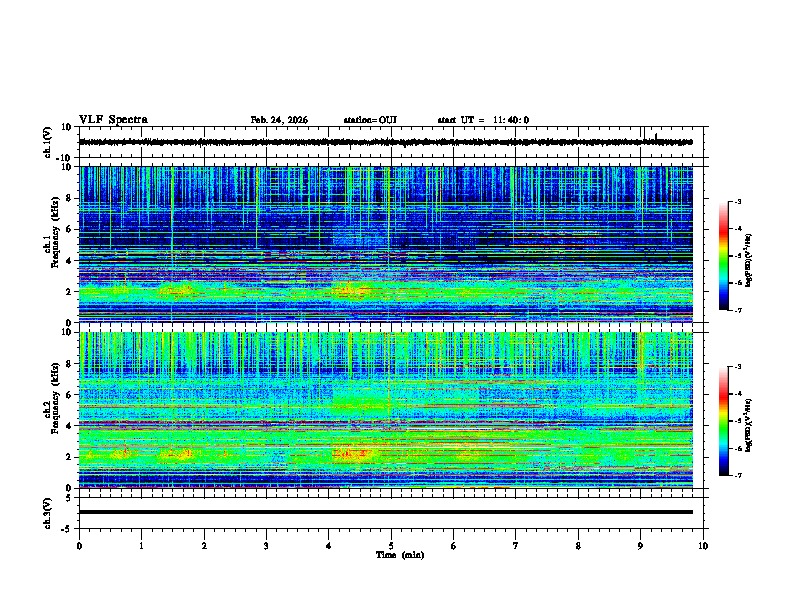Click the ch.1(V) waveform axis label

[48, 142]
